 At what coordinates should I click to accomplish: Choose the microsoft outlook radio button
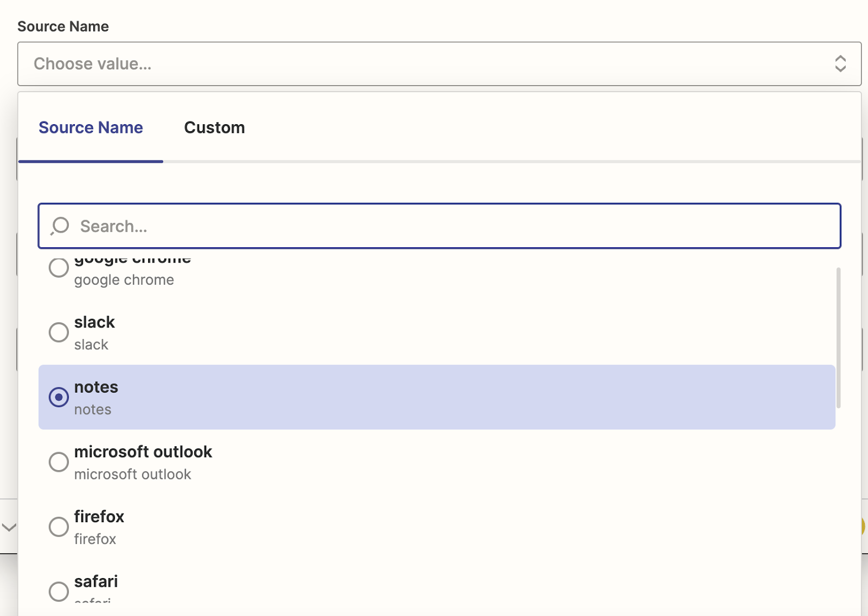click(59, 462)
